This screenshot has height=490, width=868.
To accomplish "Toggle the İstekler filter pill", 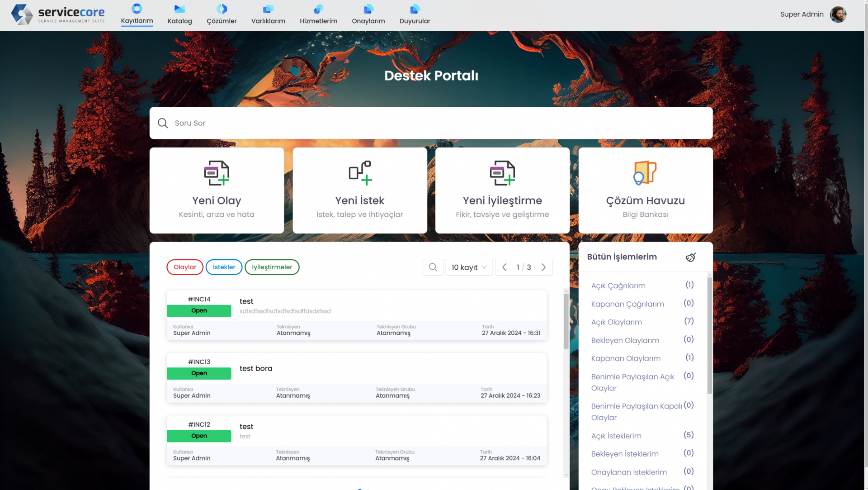I will (224, 267).
